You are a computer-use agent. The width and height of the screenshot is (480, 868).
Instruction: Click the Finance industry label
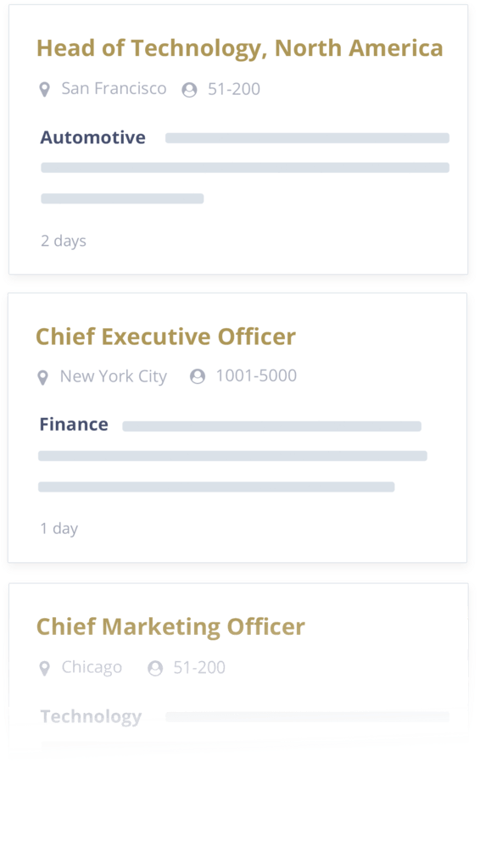(x=74, y=425)
